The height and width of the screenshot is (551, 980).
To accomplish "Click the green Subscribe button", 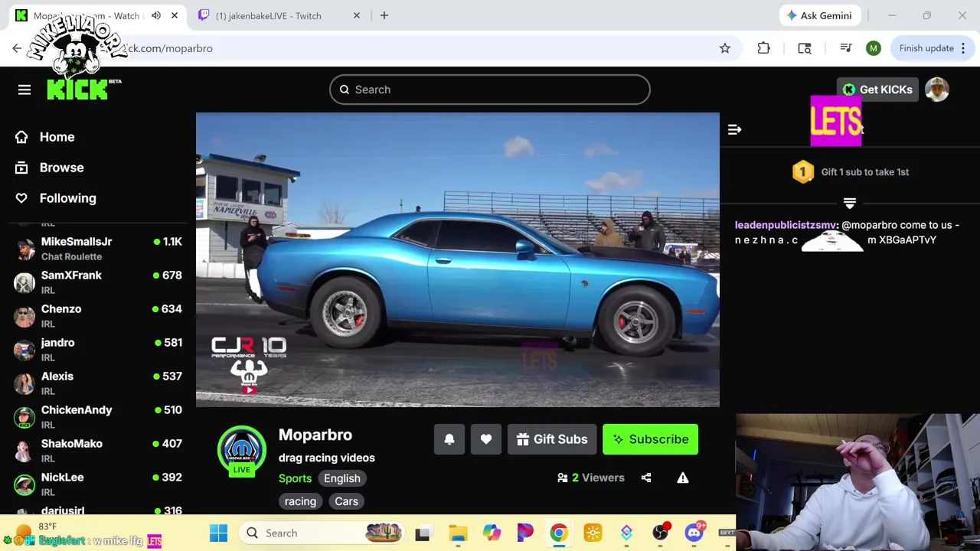I will pos(650,439).
